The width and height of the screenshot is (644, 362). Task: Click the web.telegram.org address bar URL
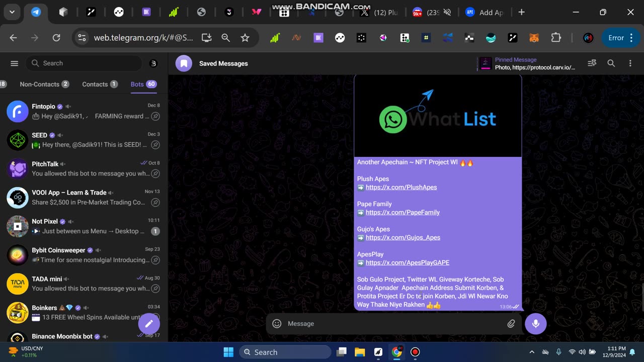(143, 38)
